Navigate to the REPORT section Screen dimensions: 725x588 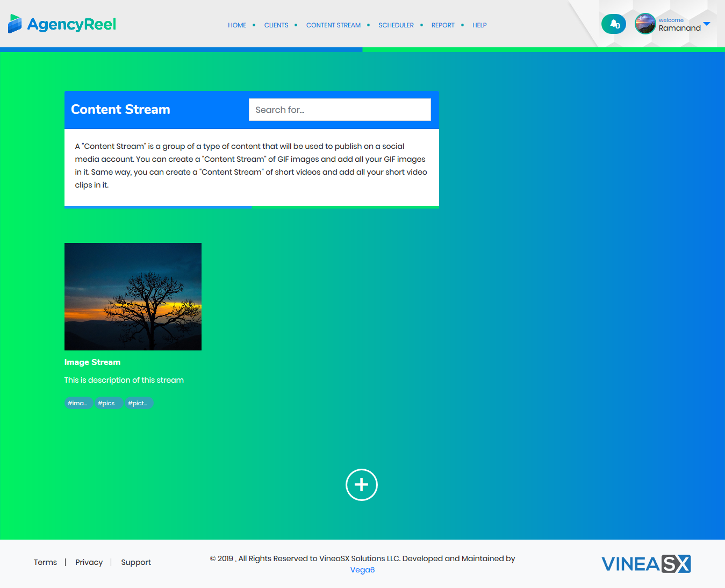pos(442,25)
